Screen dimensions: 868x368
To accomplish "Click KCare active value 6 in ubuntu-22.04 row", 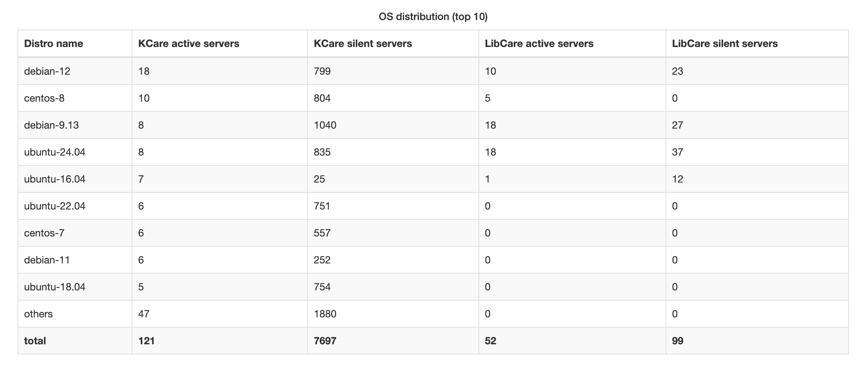I will (141, 206).
